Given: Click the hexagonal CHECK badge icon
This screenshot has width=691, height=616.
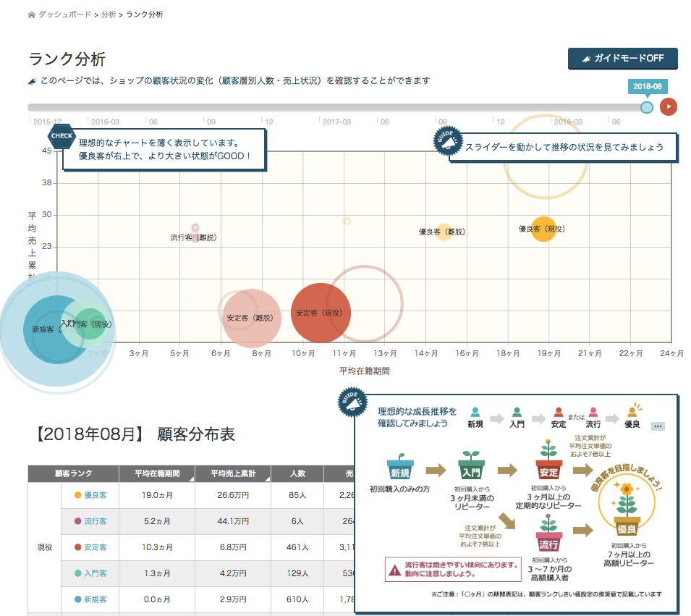Looking at the screenshot, I should (61, 134).
